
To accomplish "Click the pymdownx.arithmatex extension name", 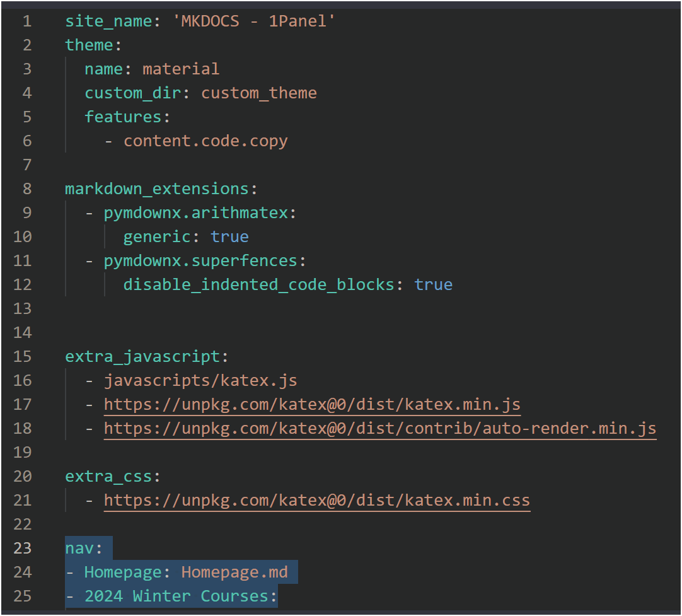I will point(196,212).
